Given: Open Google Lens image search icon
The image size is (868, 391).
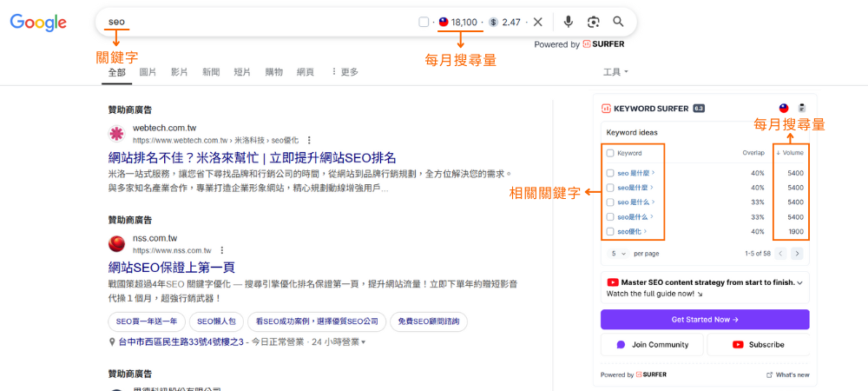Looking at the screenshot, I should (x=594, y=22).
